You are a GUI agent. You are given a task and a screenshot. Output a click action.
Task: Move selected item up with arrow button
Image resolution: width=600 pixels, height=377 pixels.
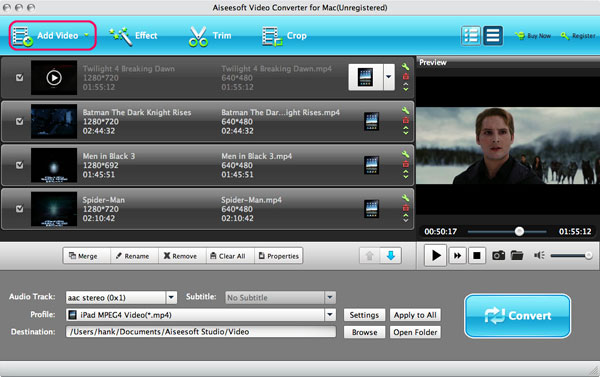coord(370,256)
